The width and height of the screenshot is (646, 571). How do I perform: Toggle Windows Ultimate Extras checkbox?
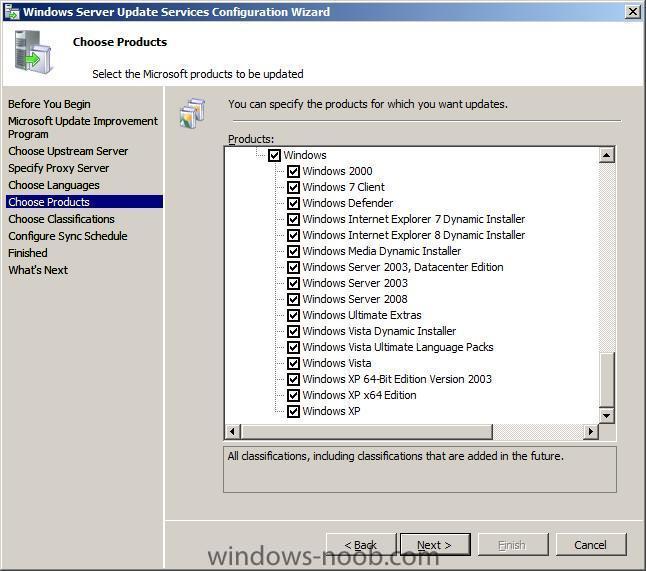pyautogui.click(x=293, y=316)
